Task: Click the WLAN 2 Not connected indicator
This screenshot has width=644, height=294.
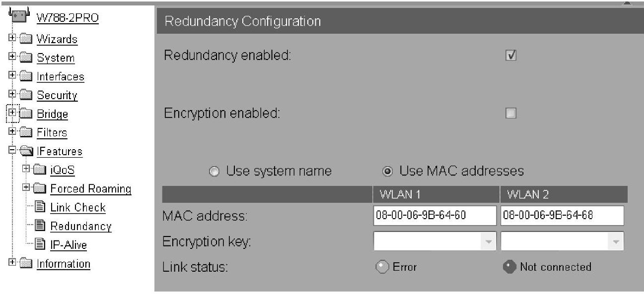Action: click(509, 267)
